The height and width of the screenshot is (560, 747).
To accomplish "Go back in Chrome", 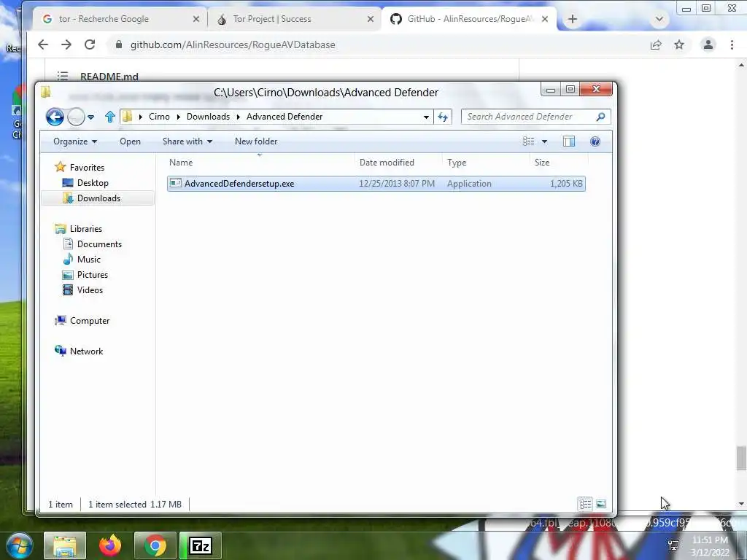I will coord(43,44).
